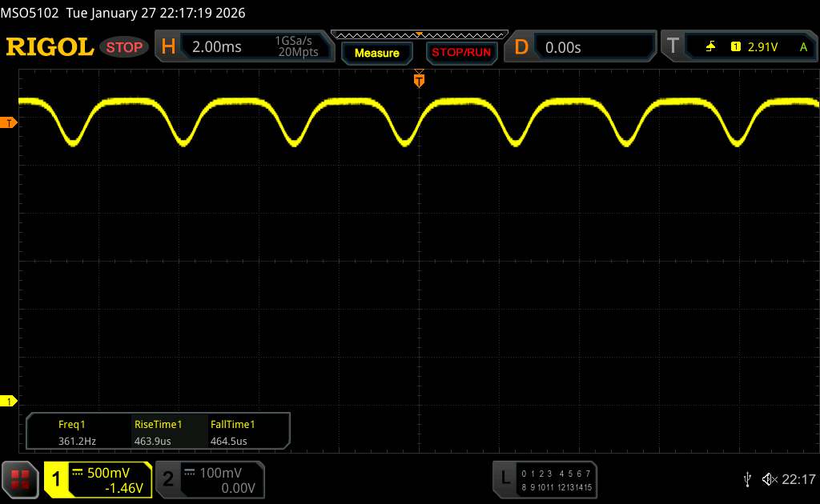820x504 pixels.
Task: Open the function menu grid icon
Action: [21, 479]
